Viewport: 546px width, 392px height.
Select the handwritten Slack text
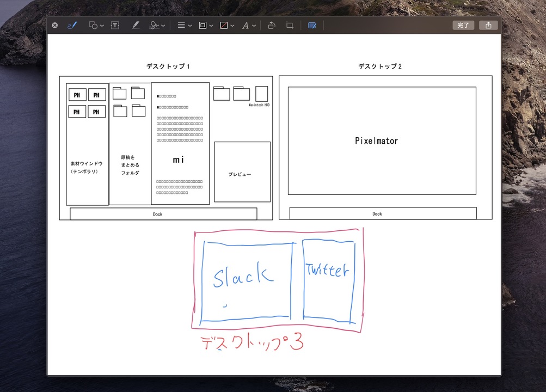(x=243, y=275)
